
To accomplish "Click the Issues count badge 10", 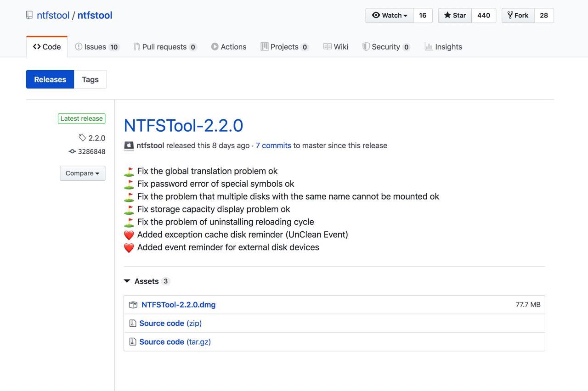I will tap(114, 47).
